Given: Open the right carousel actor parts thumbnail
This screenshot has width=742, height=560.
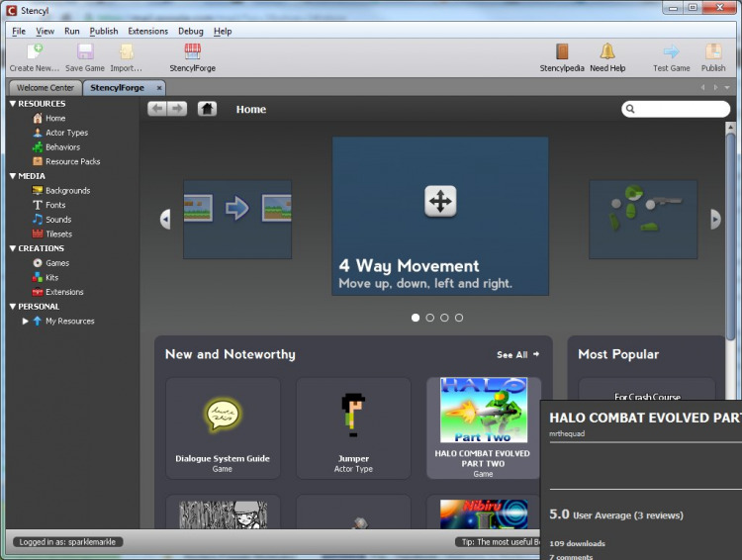Looking at the screenshot, I should tap(643, 220).
